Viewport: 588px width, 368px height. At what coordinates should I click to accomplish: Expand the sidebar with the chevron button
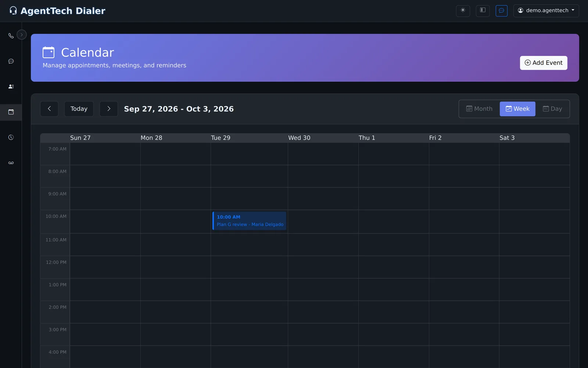tap(22, 35)
